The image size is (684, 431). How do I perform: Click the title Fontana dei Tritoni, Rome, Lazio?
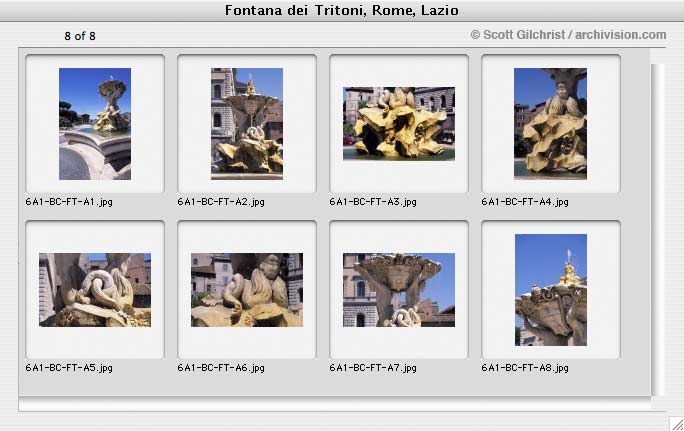coord(342,10)
